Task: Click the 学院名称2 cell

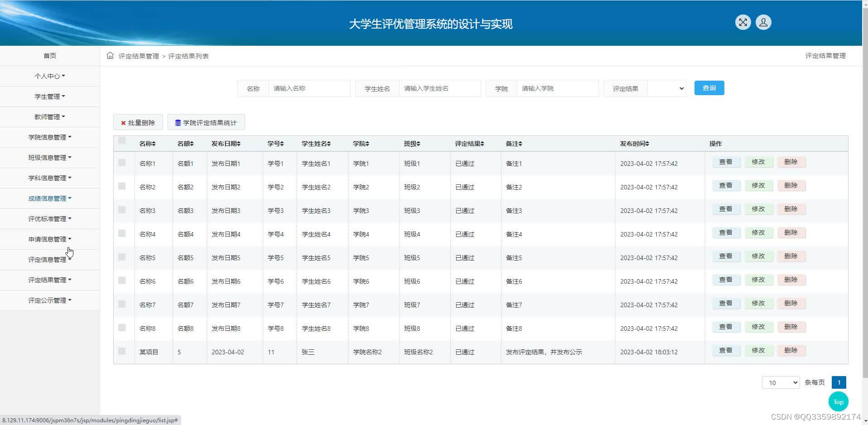Action: pyautogui.click(x=367, y=352)
